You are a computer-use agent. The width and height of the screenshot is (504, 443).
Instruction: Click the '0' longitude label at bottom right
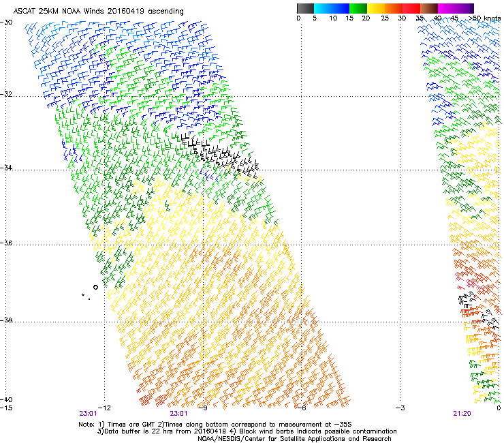click(x=499, y=408)
